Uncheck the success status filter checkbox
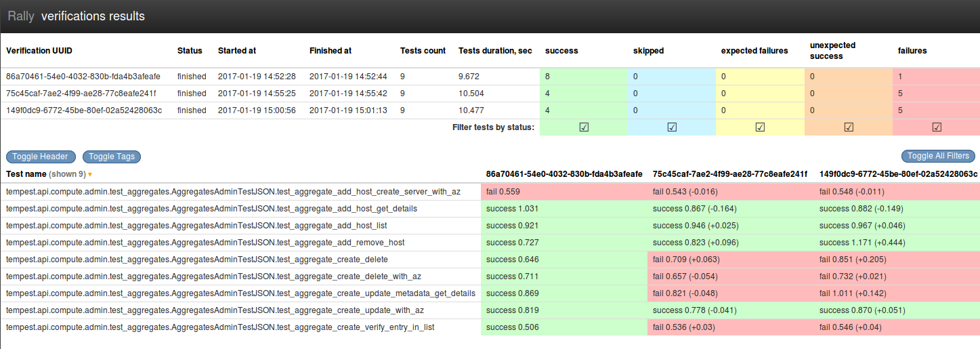 584,127
